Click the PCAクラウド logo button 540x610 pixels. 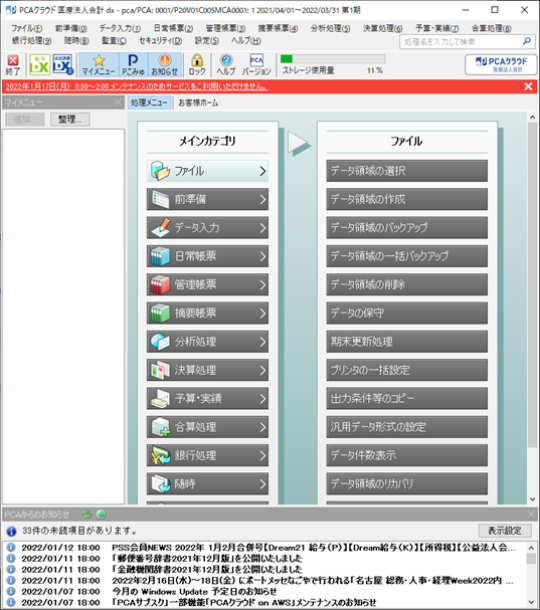(501, 64)
